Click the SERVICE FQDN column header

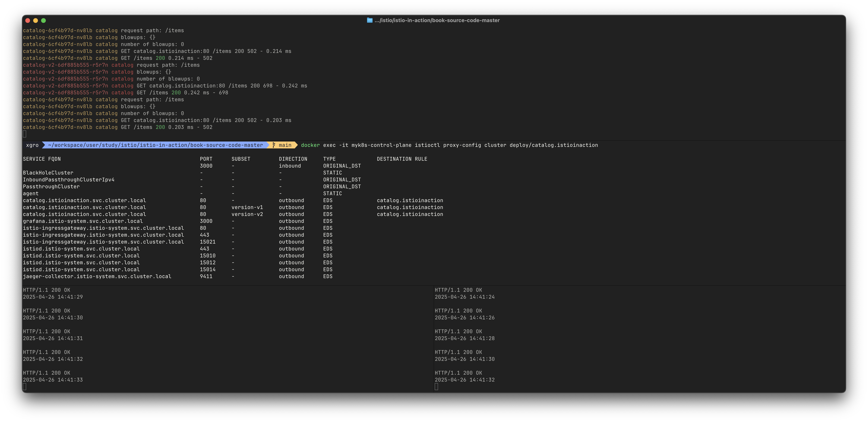pos(42,159)
